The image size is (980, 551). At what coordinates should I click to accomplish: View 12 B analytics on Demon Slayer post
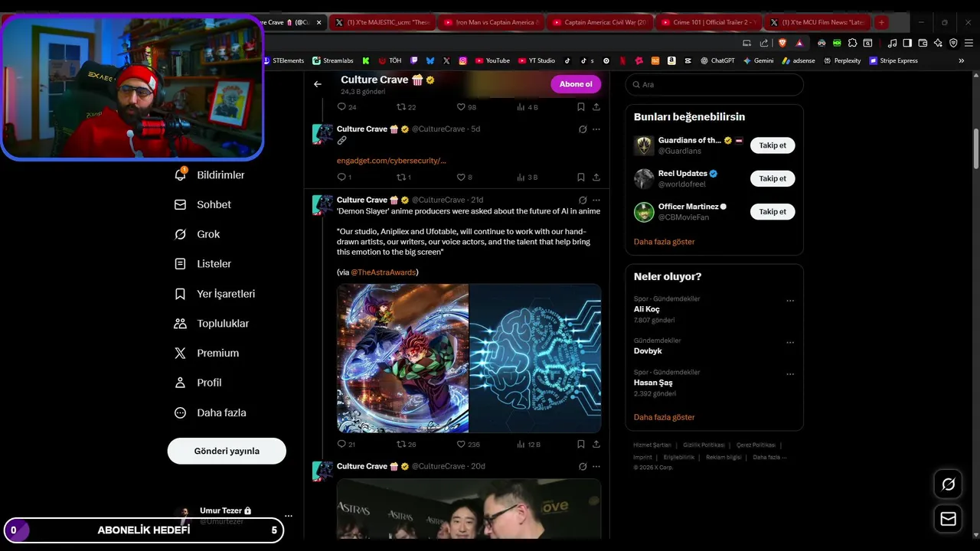click(529, 445)
